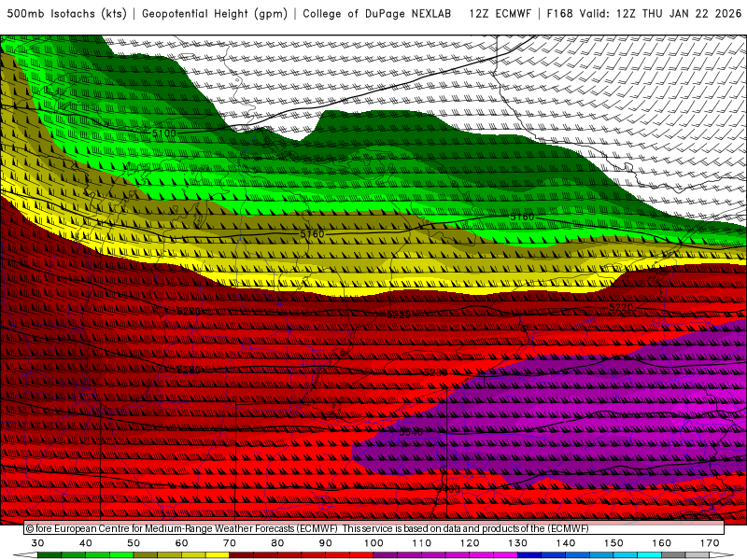Click the 30 label on the color scale
Image resolution: width=747 pixels, height=560 pixels.
pyautogui.click(x=37, y=543)
